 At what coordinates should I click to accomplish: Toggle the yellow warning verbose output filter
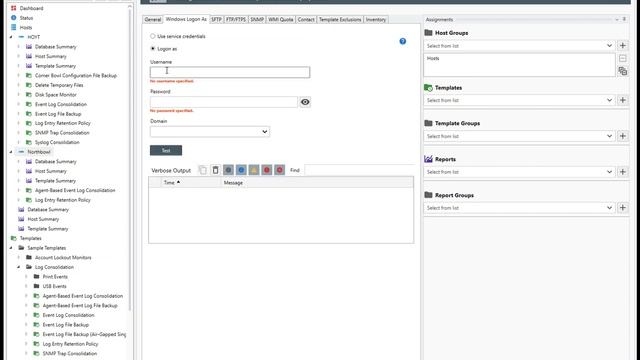point(254,170)
